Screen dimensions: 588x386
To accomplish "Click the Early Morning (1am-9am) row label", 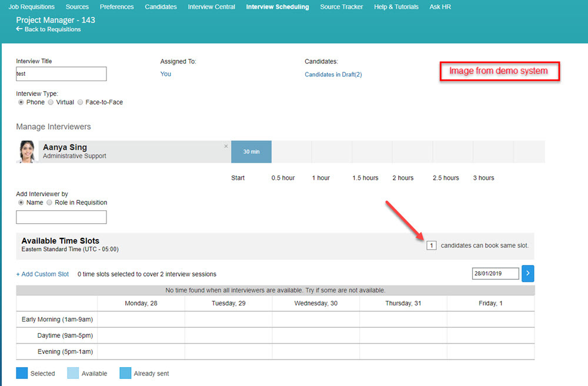I will point(57,319).
